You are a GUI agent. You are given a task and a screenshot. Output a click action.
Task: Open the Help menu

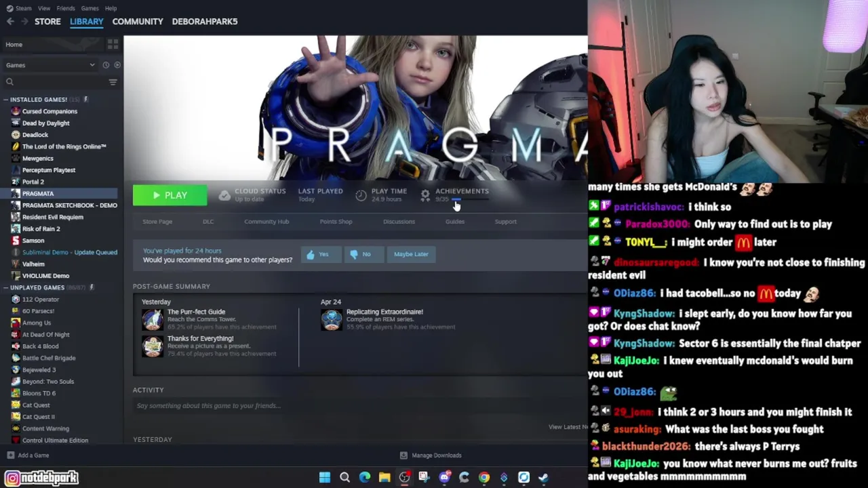[111, 8]
